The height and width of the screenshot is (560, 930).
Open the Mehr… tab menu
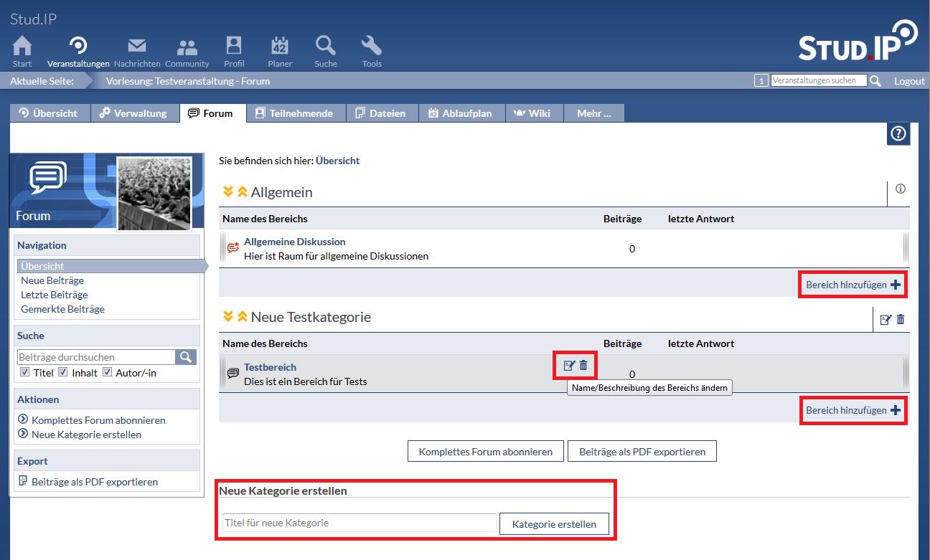tap(593, 113)
